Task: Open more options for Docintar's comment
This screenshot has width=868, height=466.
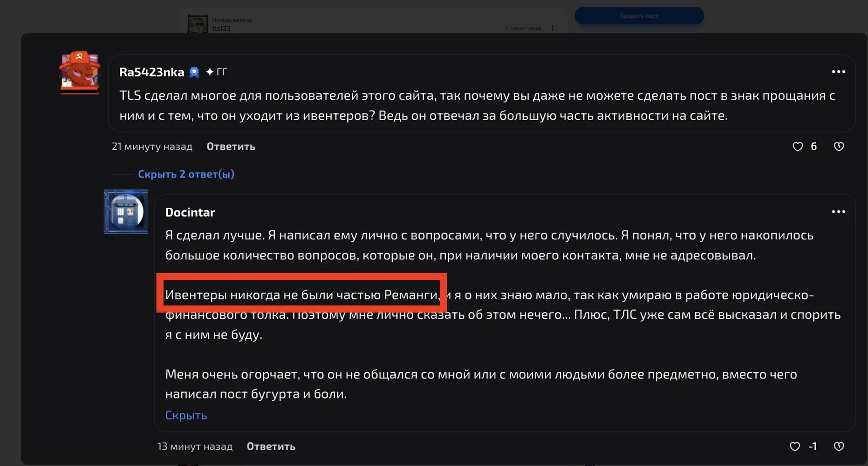Action: point(838,212)
